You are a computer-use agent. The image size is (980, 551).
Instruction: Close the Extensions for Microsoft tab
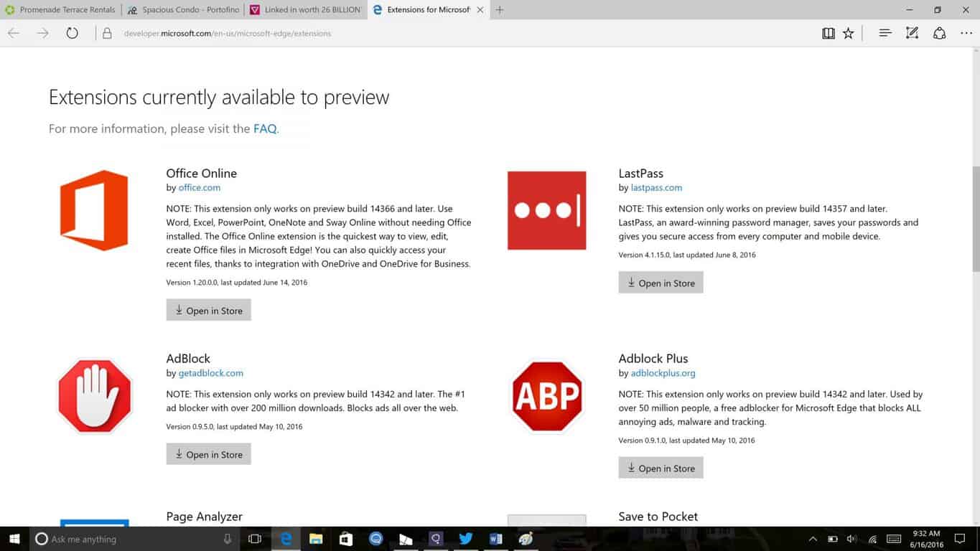click(480, 10)
